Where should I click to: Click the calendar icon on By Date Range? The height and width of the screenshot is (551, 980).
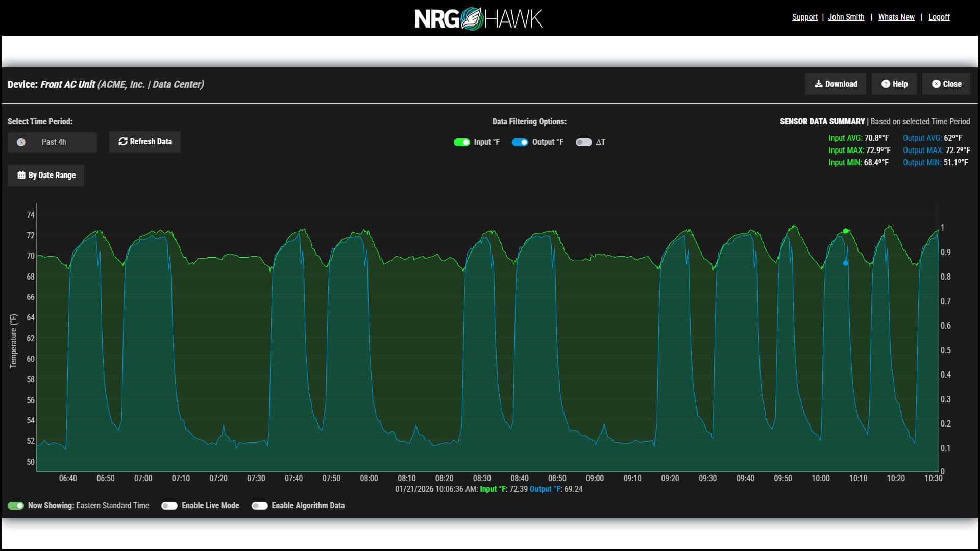[x=21, y=175]
